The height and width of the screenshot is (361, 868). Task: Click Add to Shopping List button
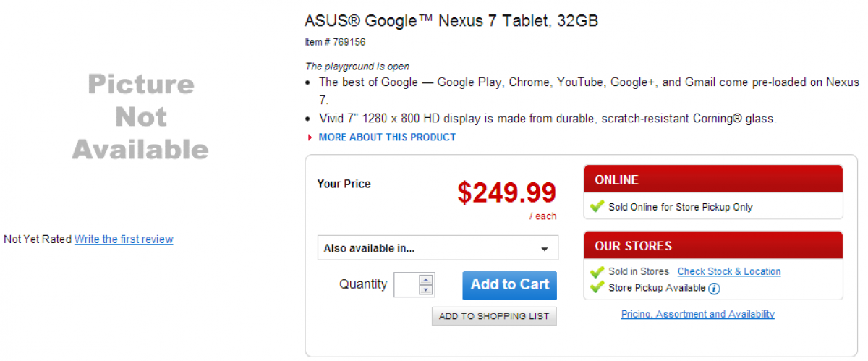coord(495,316)
